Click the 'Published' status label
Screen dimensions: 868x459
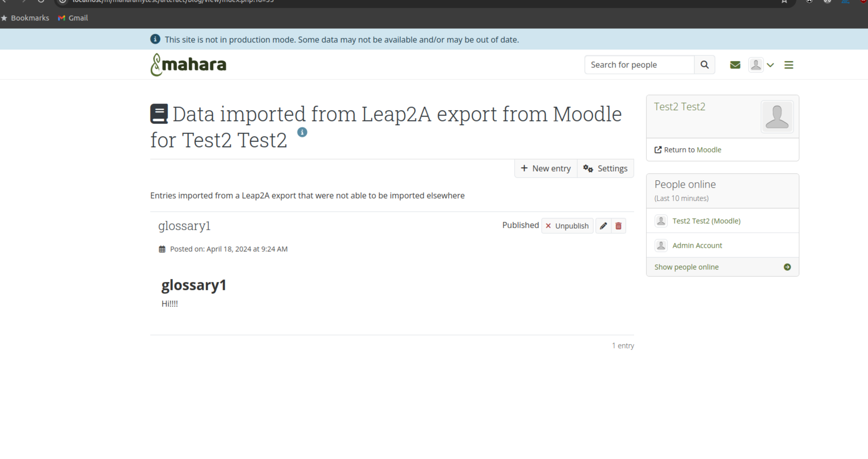click(x=521, y=225)
